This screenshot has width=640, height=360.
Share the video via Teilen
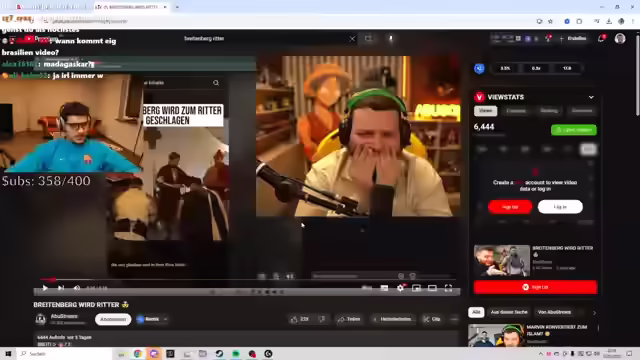click(x=349, y=319)
